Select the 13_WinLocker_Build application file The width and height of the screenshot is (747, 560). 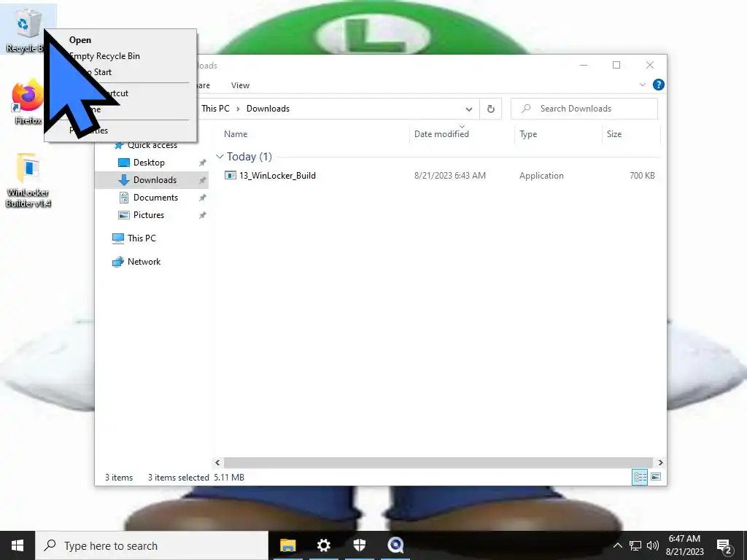point(277,176)
